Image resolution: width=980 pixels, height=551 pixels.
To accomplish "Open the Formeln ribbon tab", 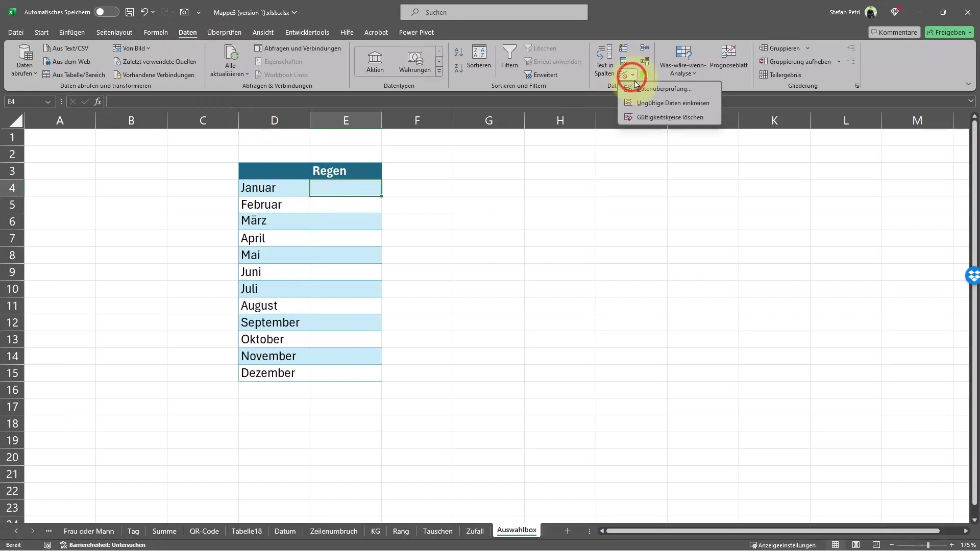I will [156, 32].
